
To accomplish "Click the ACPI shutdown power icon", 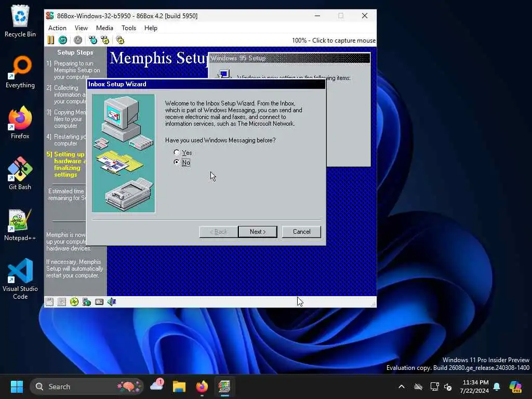I will point(78,40).
